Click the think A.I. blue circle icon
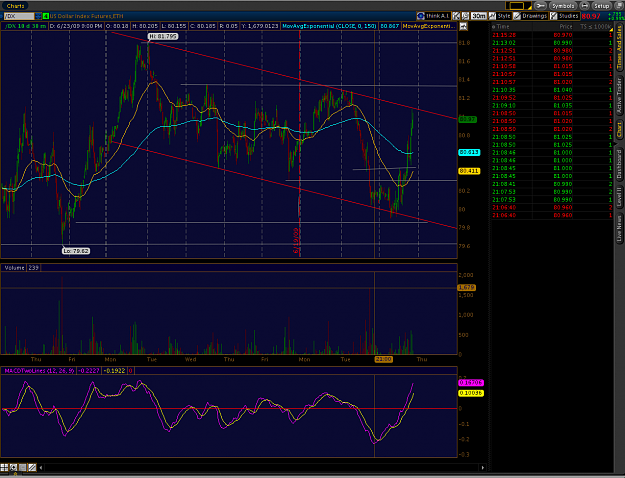This screenshot has height=478, width=625. 421,16
